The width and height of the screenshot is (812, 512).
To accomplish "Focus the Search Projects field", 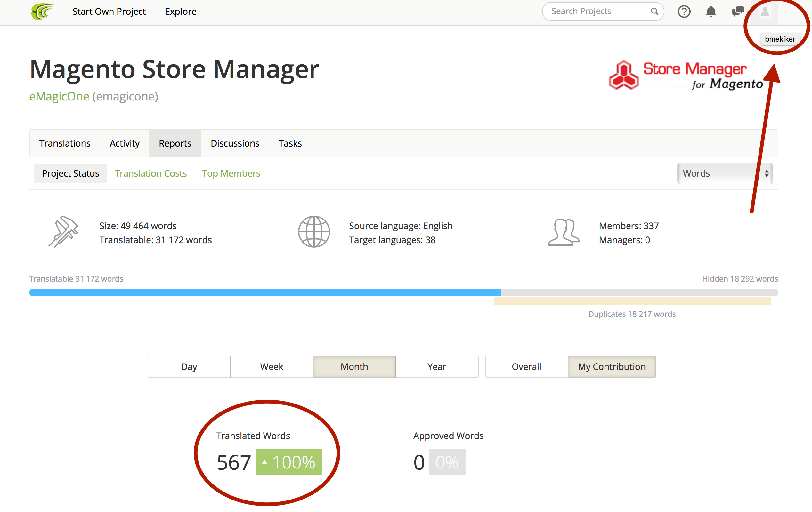I will click(x=603, y=12).
